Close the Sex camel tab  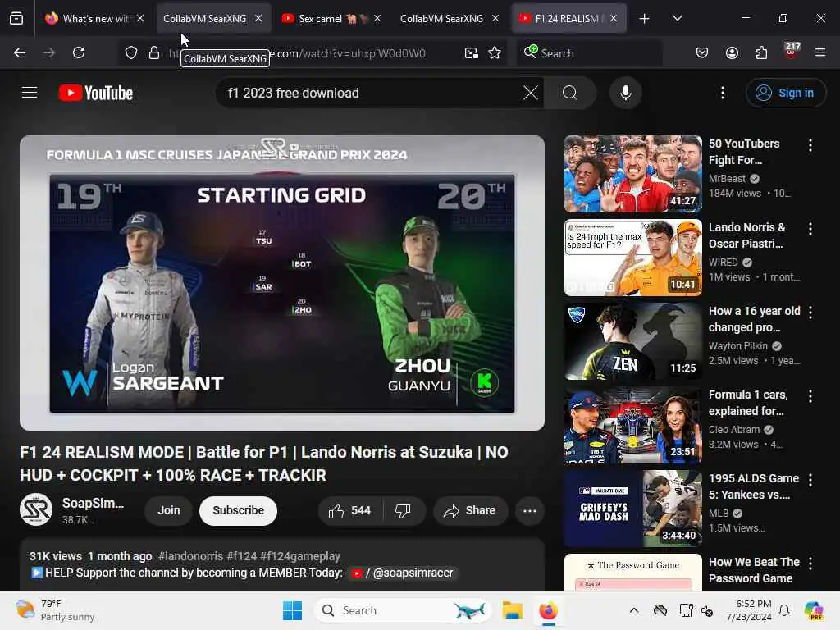377,18
